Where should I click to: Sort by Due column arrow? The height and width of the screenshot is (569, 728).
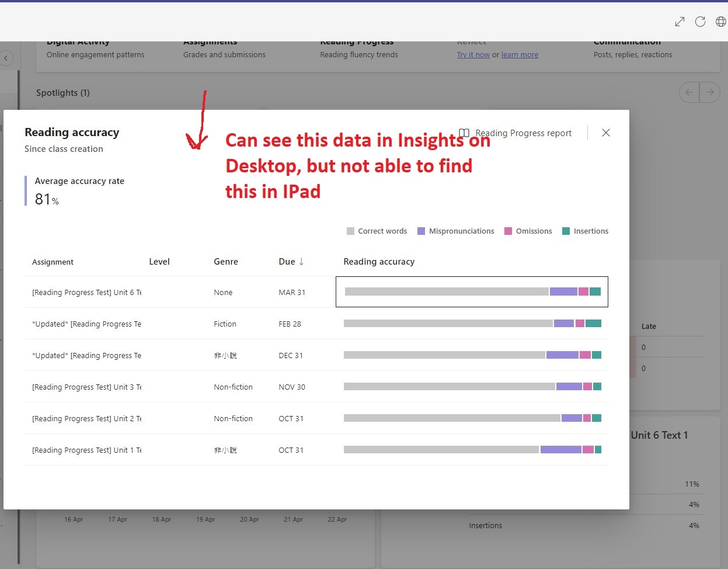click(301, 262)
